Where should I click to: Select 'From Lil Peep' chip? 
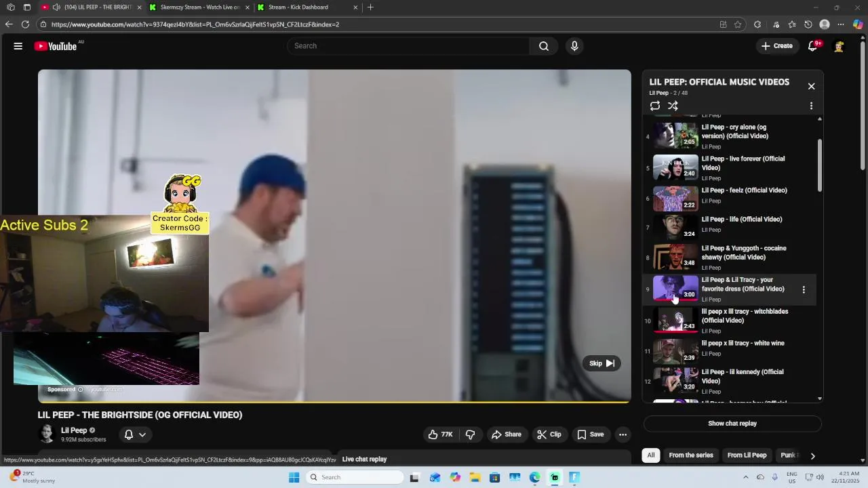(x=747, y=455)
